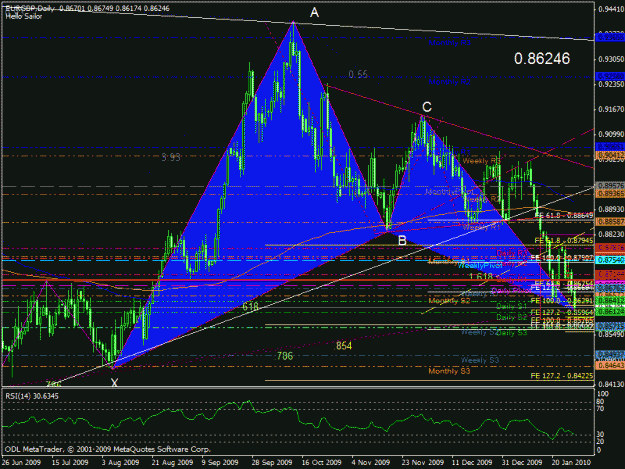This screenshot has width=625, height=469.
Task: Click the 0.55 ratio label
Action: pyautogui.click(x=358, y=75)
